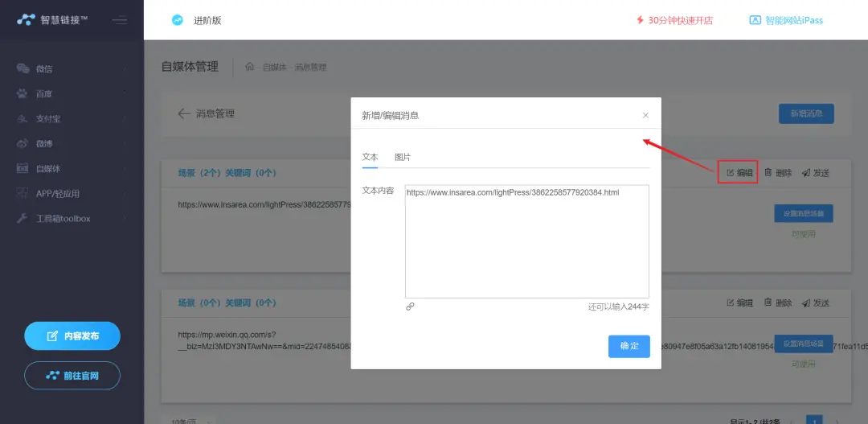Click the link icon below the text area
The width and height of the screenshot is (868, 424).
[x=410, y=307]
